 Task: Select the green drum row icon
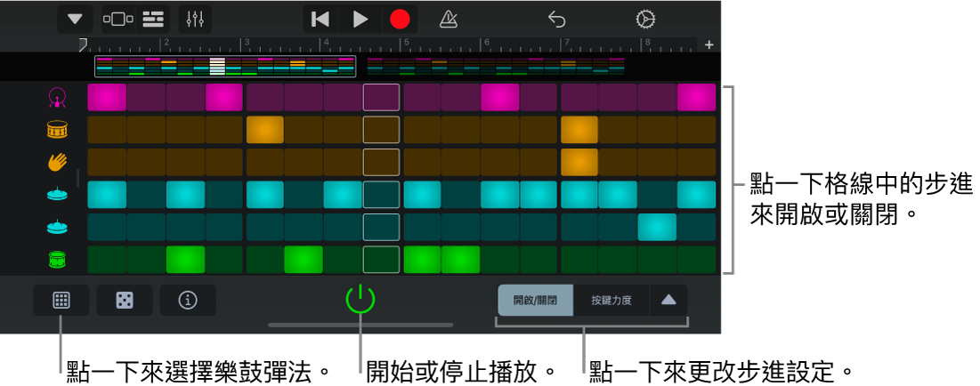58,260
